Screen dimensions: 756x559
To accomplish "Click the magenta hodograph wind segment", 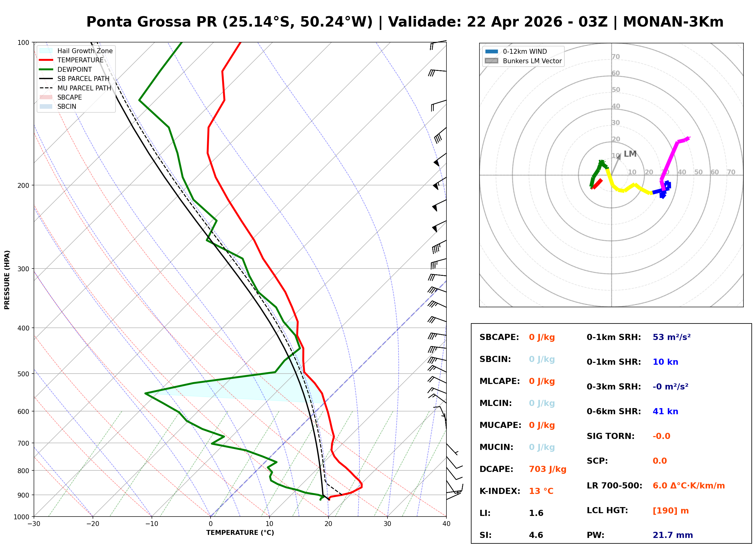I will [x=670, y=160].
